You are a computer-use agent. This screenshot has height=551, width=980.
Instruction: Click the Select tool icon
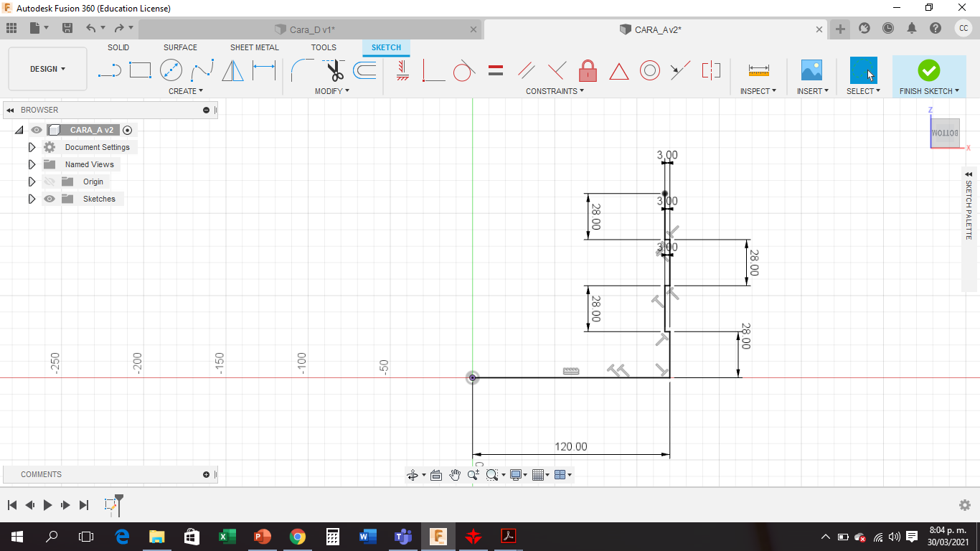(864, 70)
